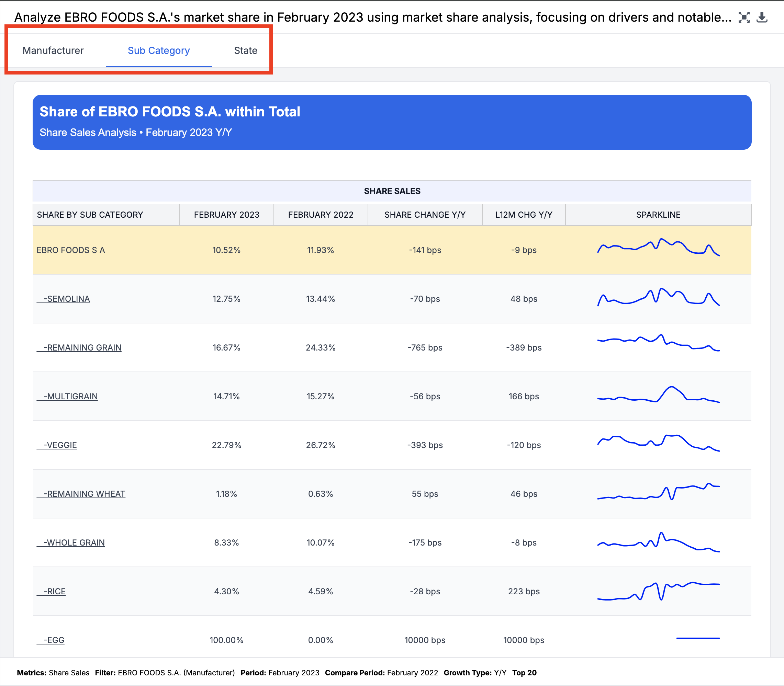The width and height of the screenshot is (784, 686).
Task: Switch to the Manufacturer tab
Action: pyautogui.click(x=53, y=50)
